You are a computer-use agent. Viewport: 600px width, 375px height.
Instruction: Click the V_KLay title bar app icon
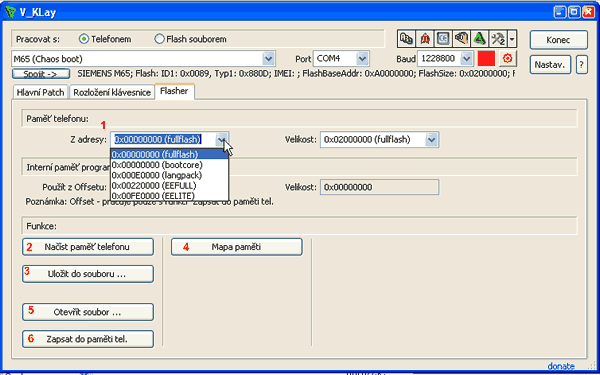pos(11,13)
